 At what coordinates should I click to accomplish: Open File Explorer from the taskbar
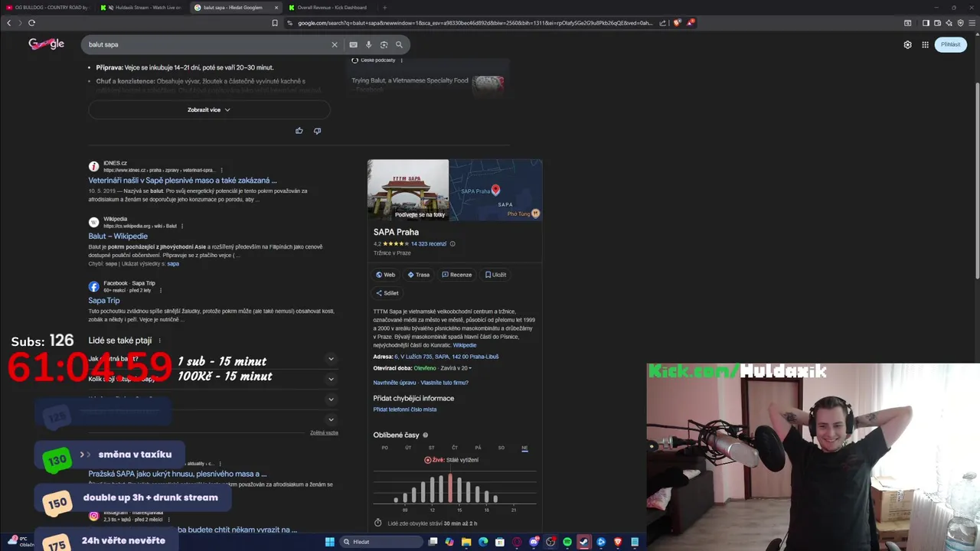(x=466, y=542)
